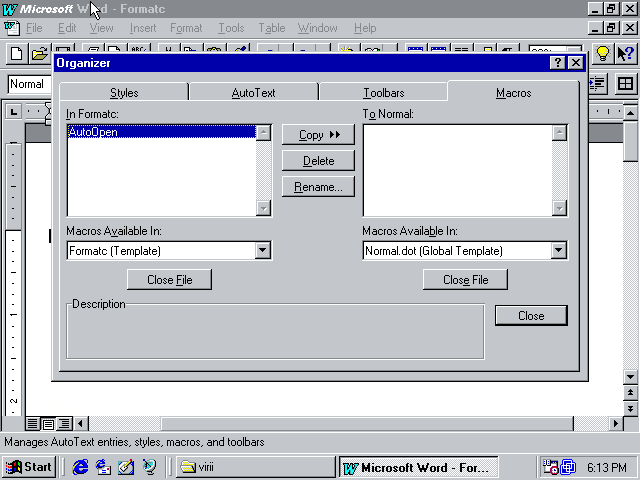
Task: Click the Organizer dialog question mark help button
Action: click(558, 63)
